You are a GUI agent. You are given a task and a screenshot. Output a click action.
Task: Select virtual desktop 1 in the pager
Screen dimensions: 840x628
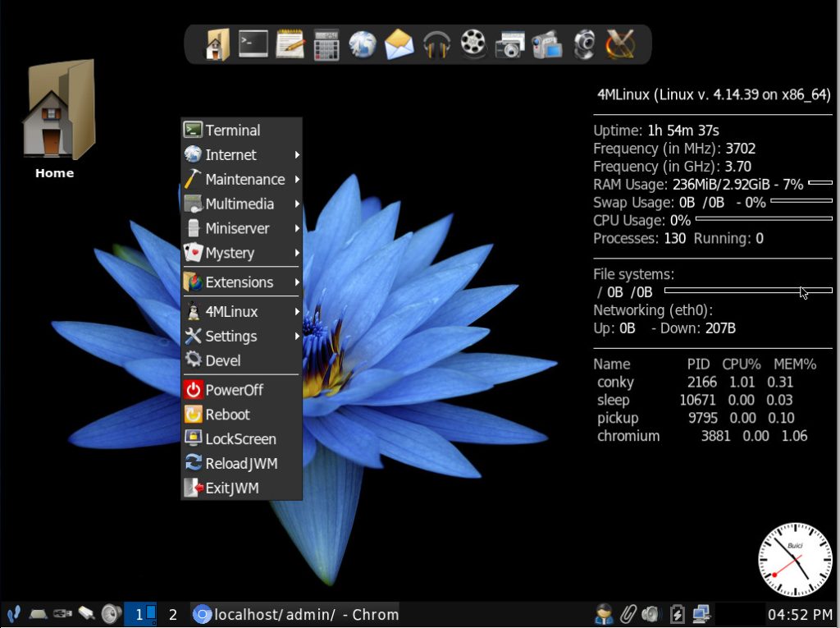click(x=140, y=614)
